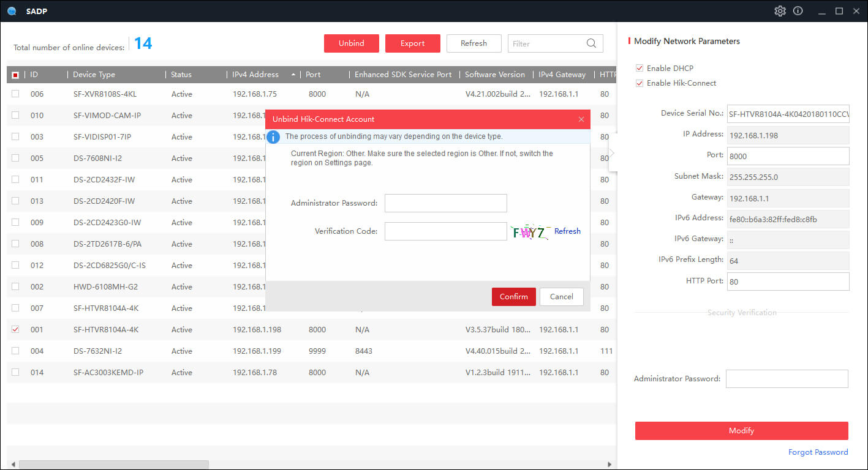Click the blue info icon in dialog

274,136
